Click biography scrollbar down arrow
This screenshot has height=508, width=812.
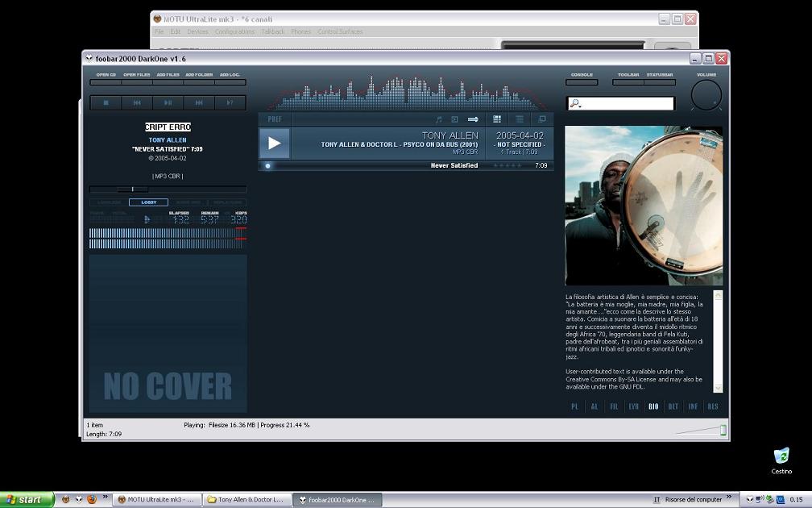point(718,388)
